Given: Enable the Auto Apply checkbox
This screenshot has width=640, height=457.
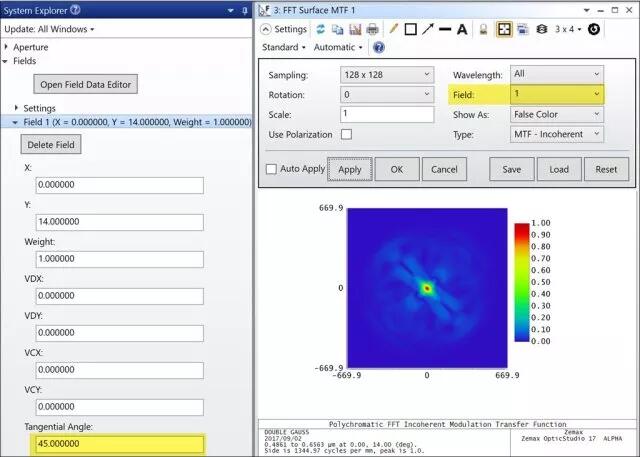Looking at the screenshot, I should pos(271,169).
